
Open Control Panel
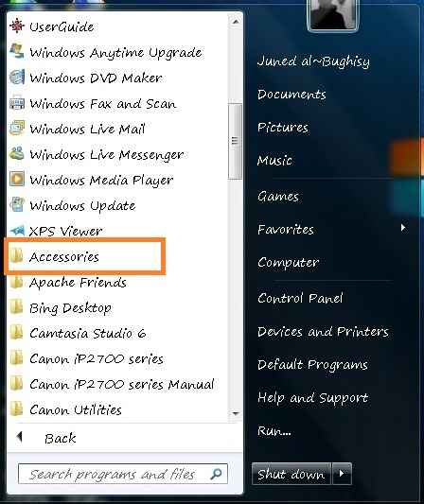[300, 298]
